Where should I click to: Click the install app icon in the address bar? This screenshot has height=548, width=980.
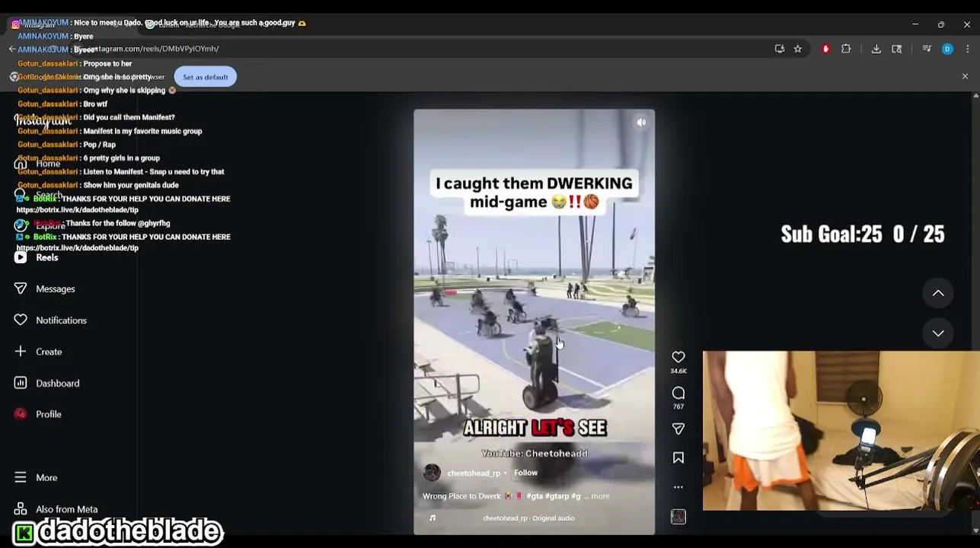(x=779, y=49)
